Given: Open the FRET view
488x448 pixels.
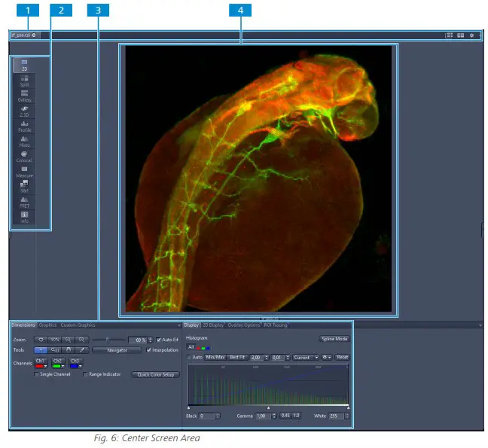Looking at the screenshot, I should coord(24,203).
